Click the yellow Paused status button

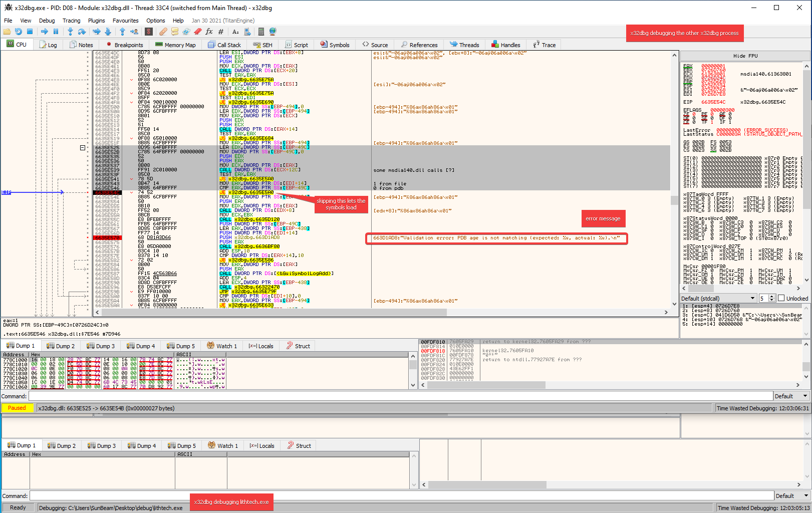click(x=17, y=408)
